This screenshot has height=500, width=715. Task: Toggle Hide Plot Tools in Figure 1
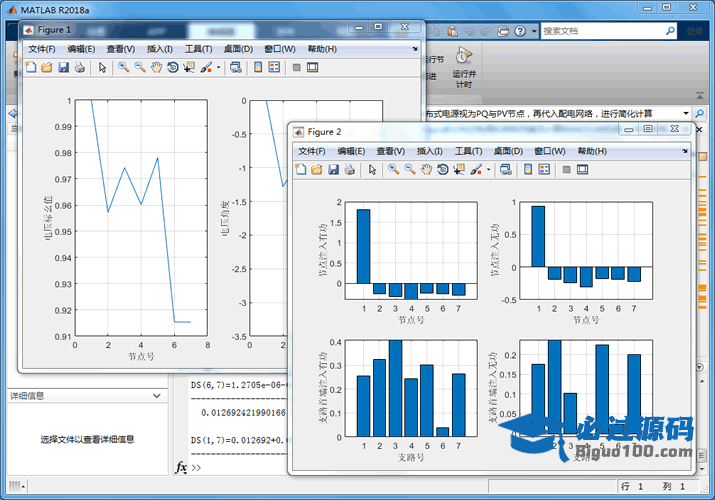296,67
